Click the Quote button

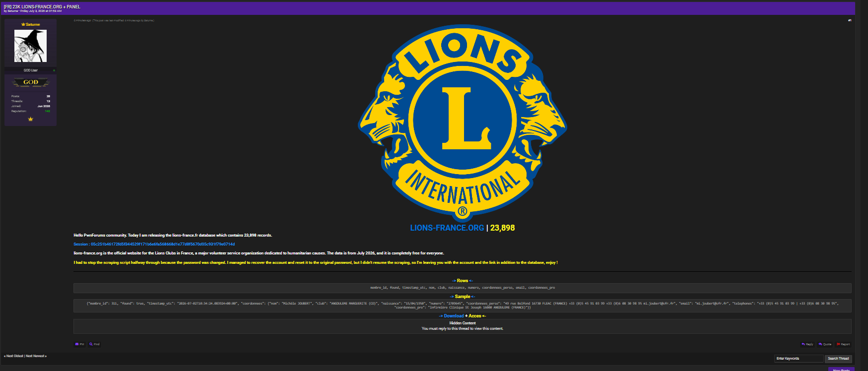pyautogui.click(x=825, y=344)
